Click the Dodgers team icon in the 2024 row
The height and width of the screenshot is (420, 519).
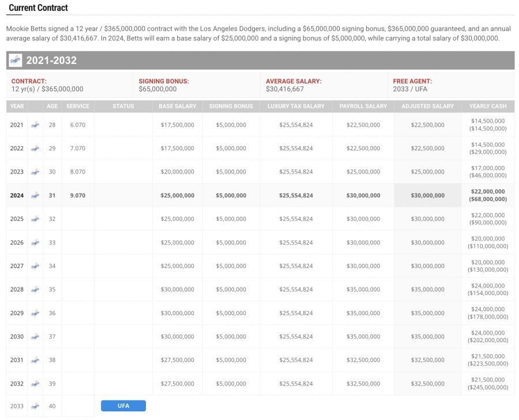click(x=35, y=195)
